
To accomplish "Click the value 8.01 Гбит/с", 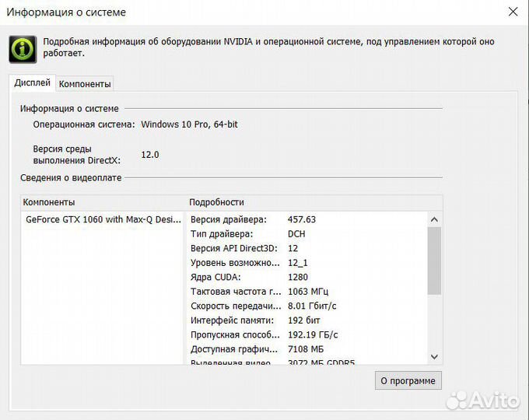I will point(312,306).
